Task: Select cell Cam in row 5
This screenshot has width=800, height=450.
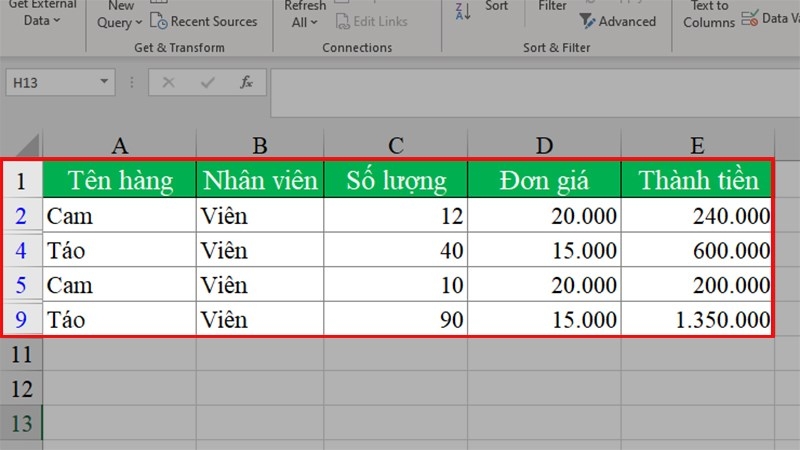Action: click(x=119, y=284)
